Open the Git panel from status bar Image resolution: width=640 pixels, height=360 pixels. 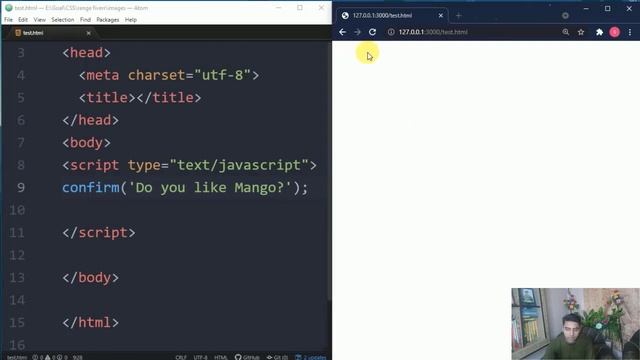coord(277,357)
